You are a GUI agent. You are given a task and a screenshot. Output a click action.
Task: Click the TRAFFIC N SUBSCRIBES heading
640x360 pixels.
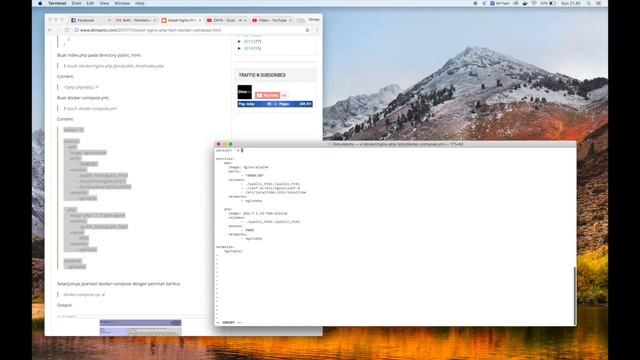[x=262, y=75]
